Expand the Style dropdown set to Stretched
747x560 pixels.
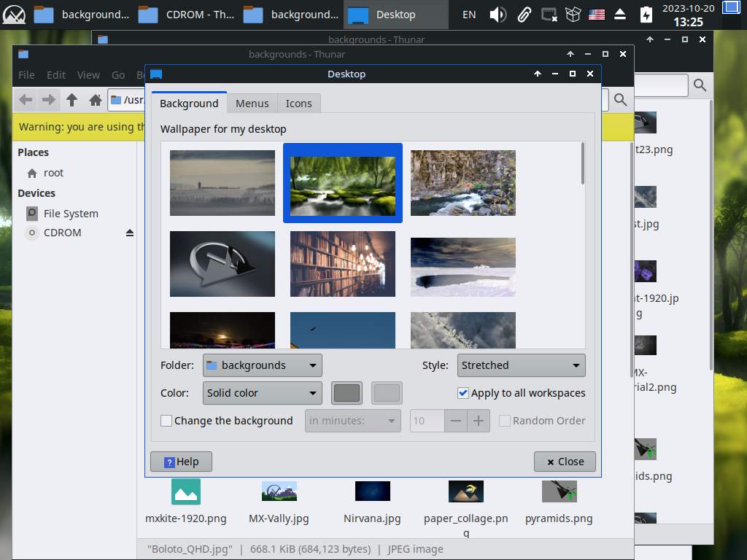click(x=521, y=365)
